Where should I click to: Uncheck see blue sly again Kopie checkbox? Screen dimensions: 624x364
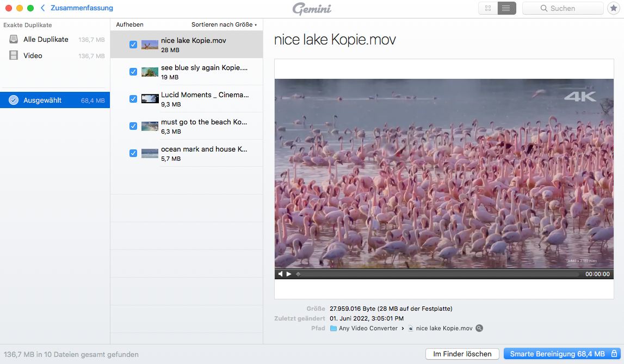coord(133,72)
